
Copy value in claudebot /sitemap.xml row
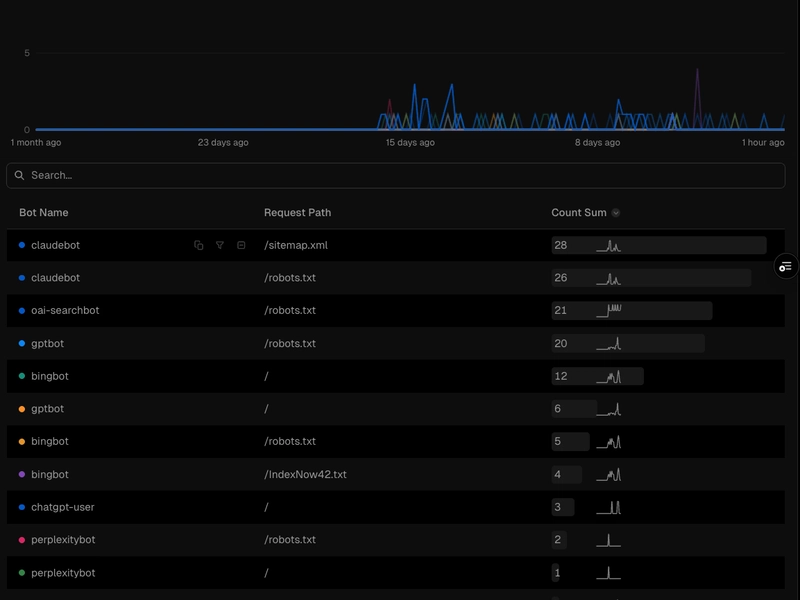tap(198, 245)
